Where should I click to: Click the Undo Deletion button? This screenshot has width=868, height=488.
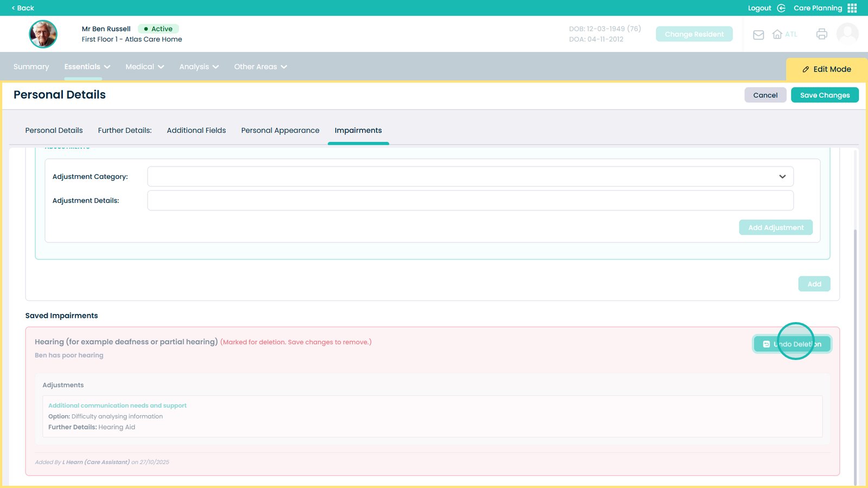click(792, 344)
